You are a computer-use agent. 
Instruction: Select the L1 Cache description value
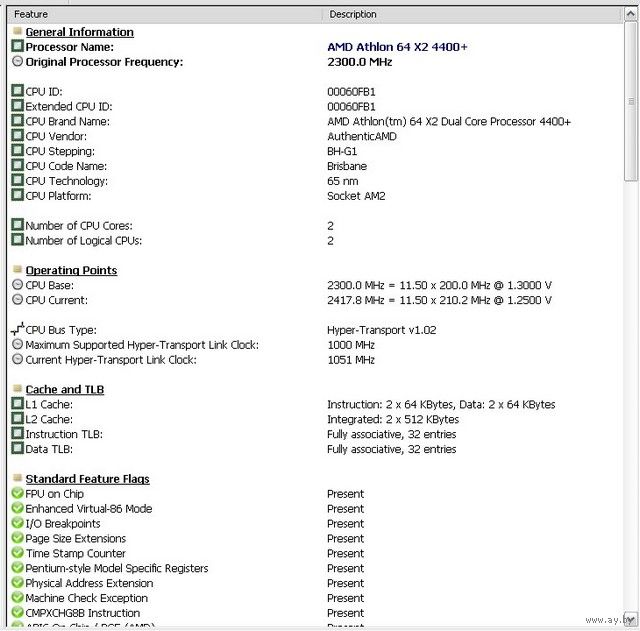[x=441, y=404]
